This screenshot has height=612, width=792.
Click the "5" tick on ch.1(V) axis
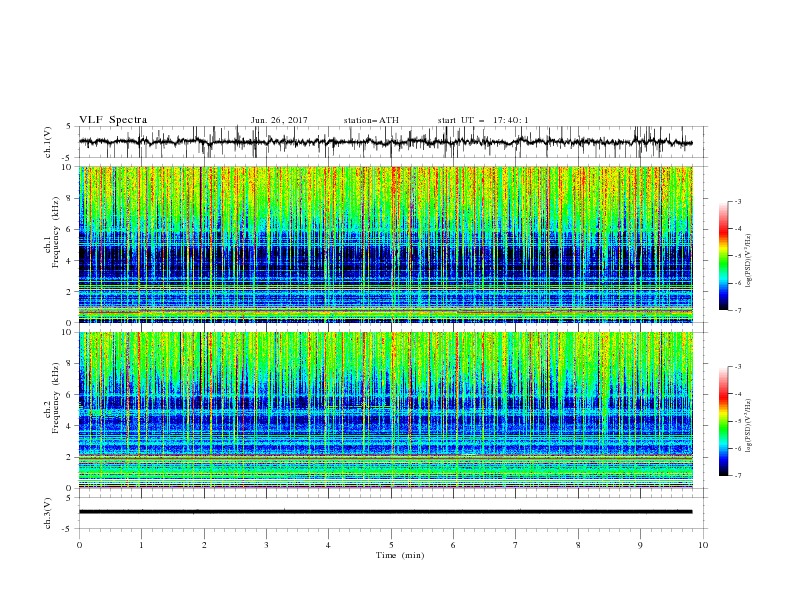(69, 127)
